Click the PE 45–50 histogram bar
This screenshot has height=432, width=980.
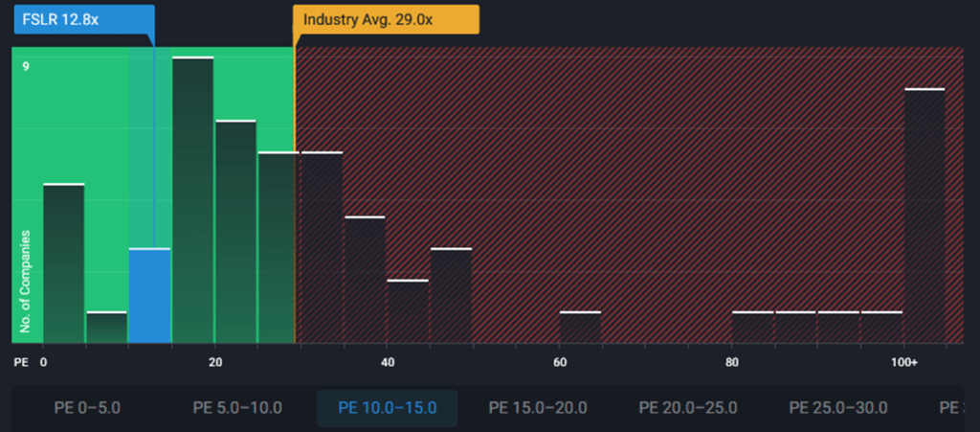click(x=452, y=296)
